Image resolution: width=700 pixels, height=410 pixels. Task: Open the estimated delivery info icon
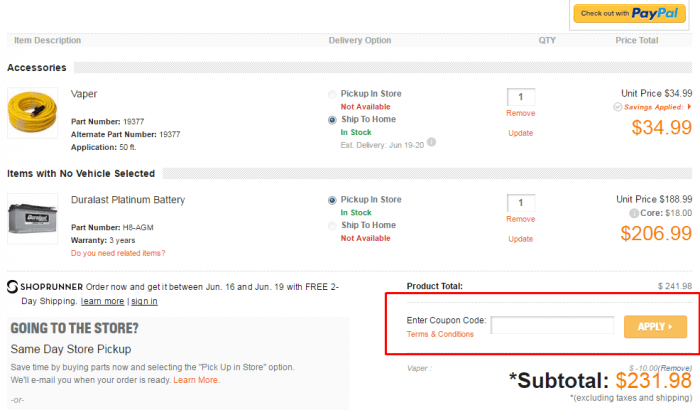[431, 142]
